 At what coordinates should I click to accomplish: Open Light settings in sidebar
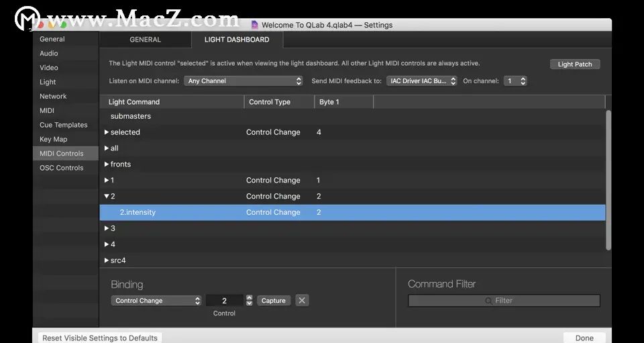(48, 82)
